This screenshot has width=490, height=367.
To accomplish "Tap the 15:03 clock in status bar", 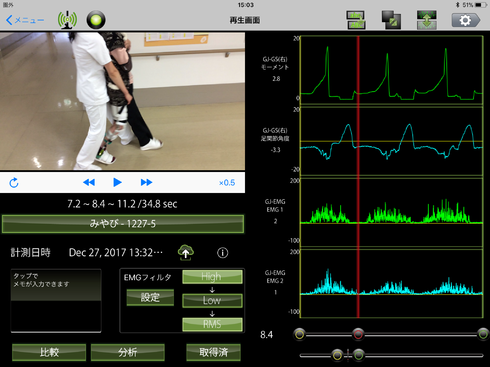I will point(246,5).
